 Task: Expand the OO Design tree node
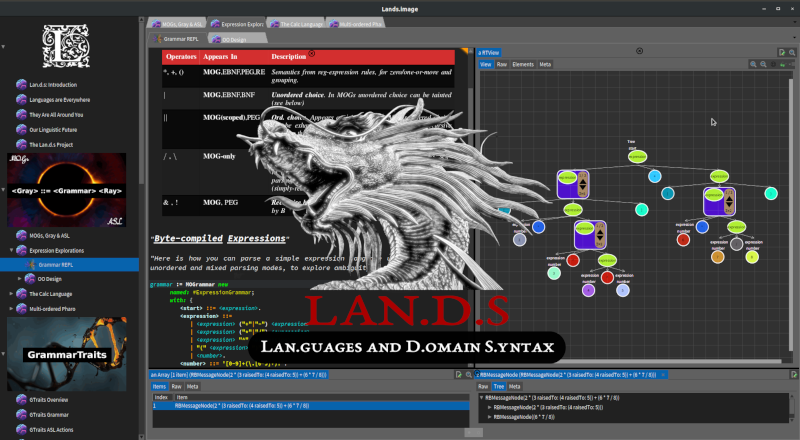click(20, 279)
